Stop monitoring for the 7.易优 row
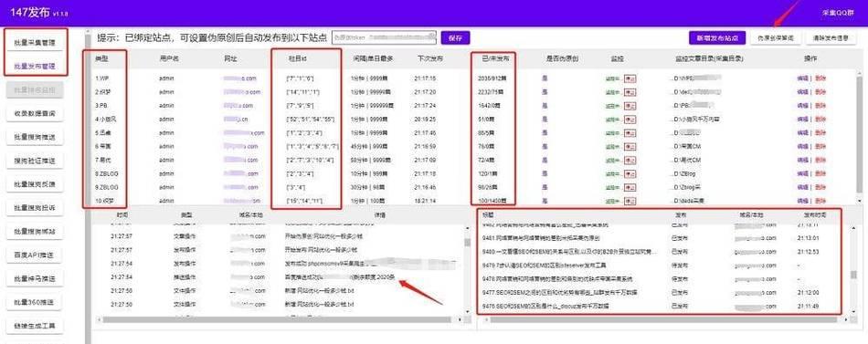The width and height of the screenshot is (868, 344). [x=630, y=160]
